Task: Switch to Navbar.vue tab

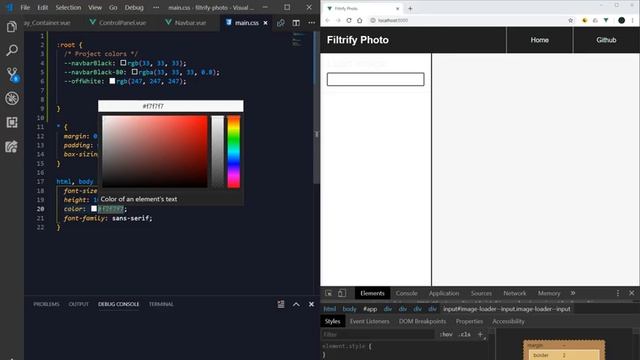Action: [x=186, y=23]
